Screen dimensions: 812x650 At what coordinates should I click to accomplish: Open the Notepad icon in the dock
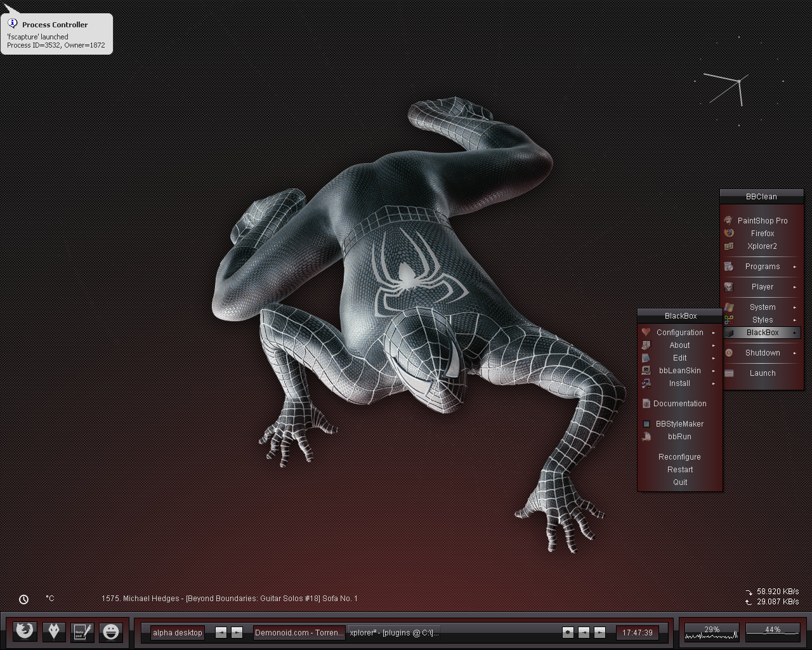pos(82,631)
